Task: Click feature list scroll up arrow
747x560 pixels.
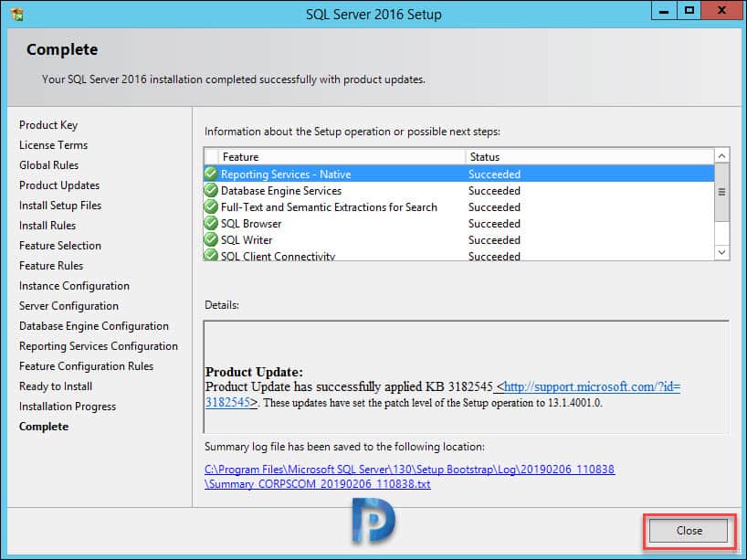Action: click(721, 156)
